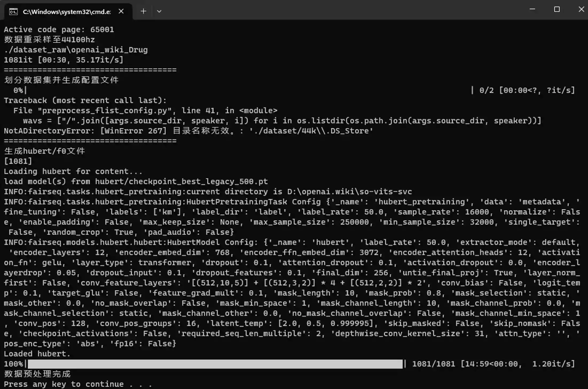The height and width of the screenshot is (389, 588).
Task: Close the cmd.exe terminal tab
Action: click(121, 11)
